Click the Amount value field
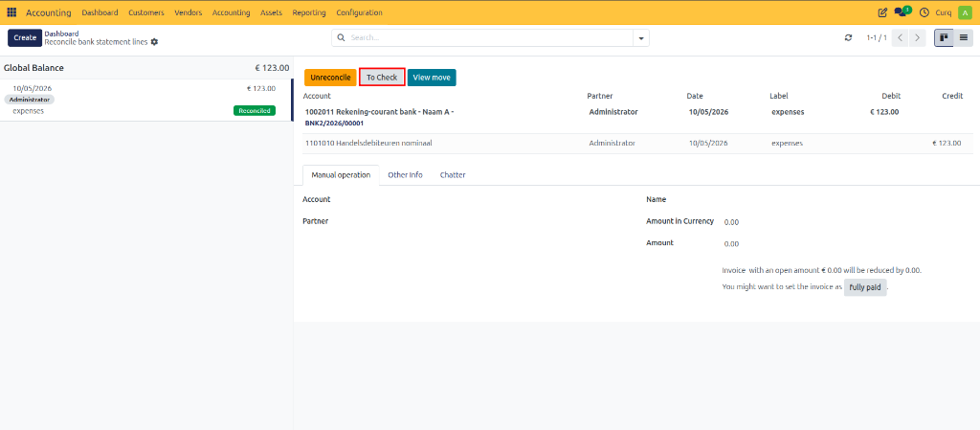This screenshot has height=430, width=980. click(732, 244)
